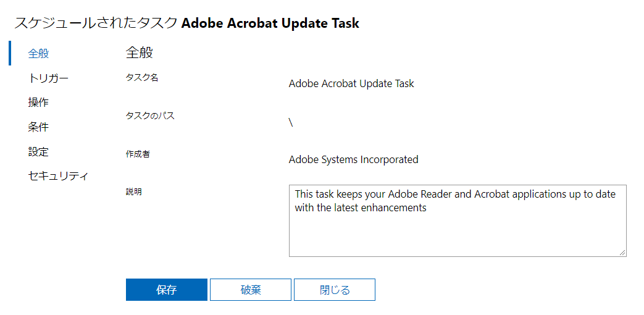Click the 閉じる button

[x=334, y=290]
